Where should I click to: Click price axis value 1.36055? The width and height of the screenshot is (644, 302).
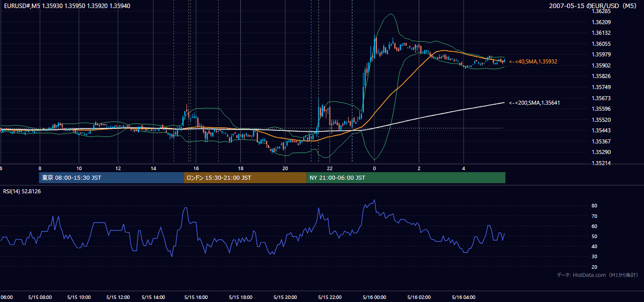[600, 44]
